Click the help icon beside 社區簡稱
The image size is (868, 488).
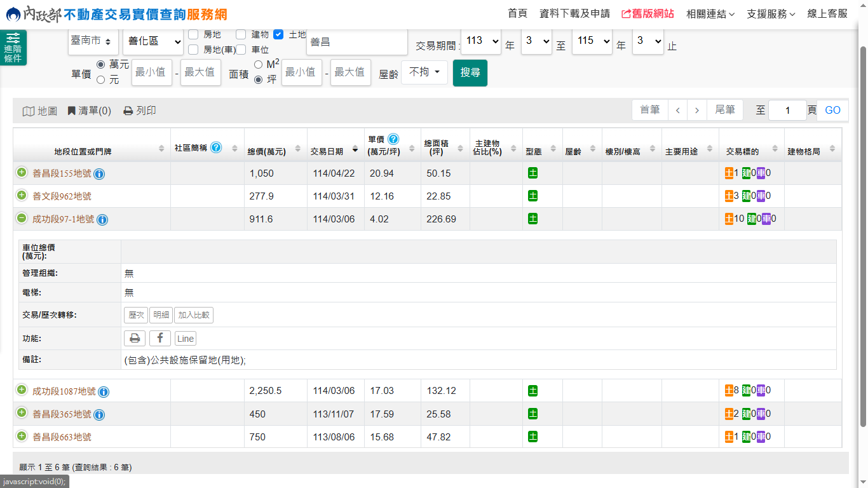tap(216, 147)
